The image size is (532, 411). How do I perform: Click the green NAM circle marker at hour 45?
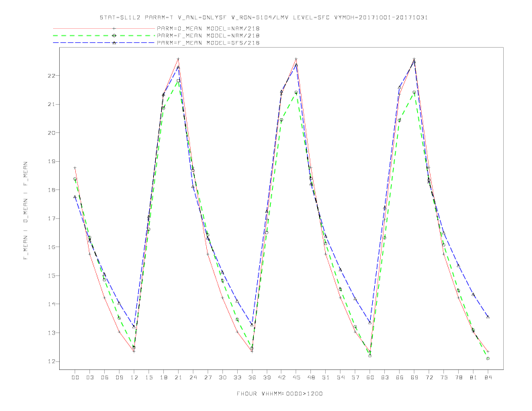296,92
